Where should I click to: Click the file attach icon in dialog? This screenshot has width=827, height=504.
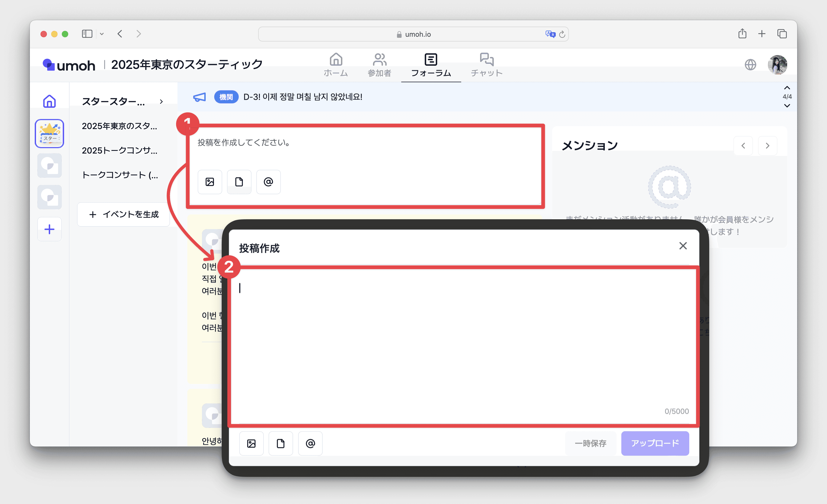pyautogui.click(x=281, y=443)
